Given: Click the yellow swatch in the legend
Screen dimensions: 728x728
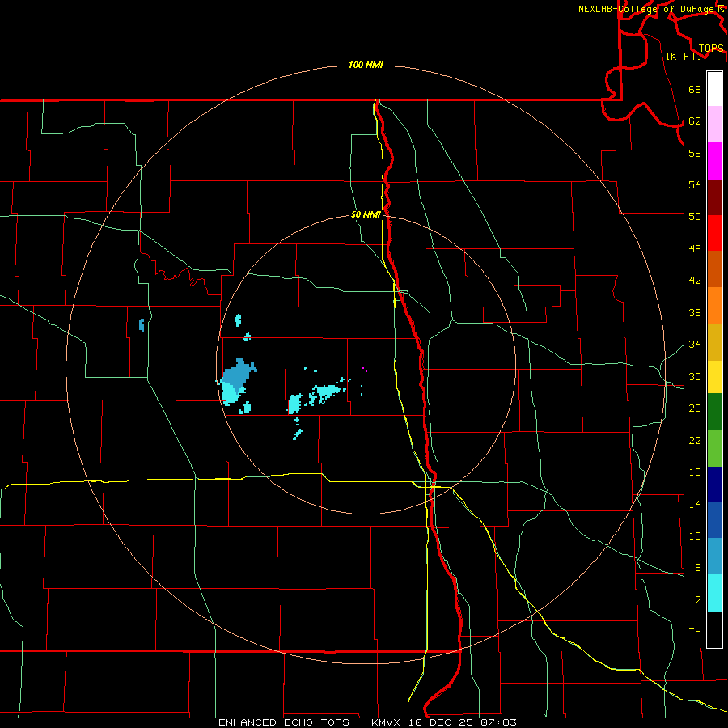Looking at the screenshot, I should [714, 378].
